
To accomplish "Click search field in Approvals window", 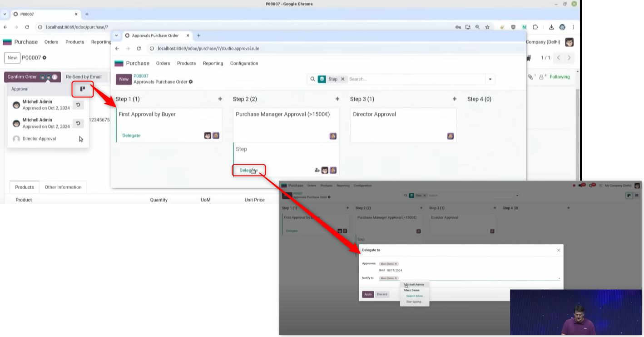I will click(x=416, y=79).
